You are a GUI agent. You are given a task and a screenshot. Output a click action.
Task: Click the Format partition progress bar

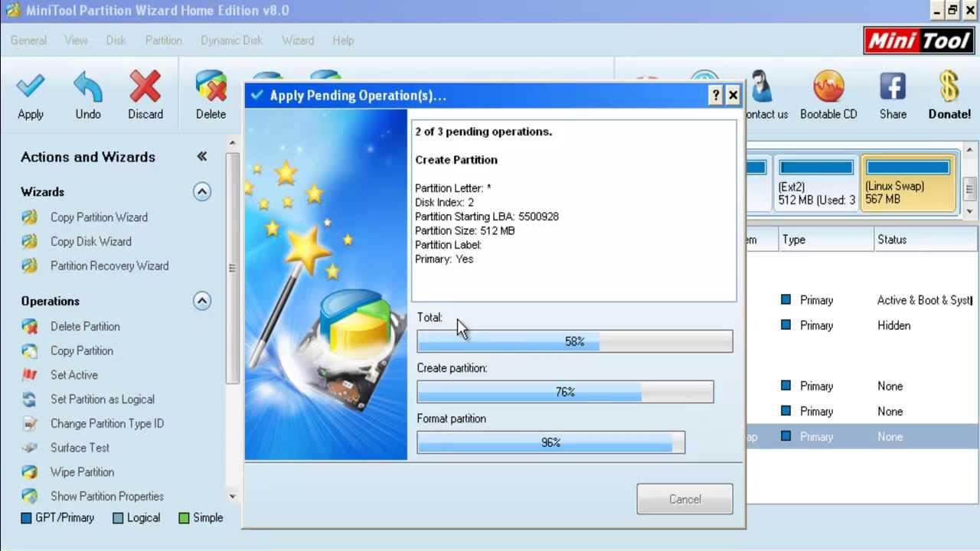(x=551, y=442)
